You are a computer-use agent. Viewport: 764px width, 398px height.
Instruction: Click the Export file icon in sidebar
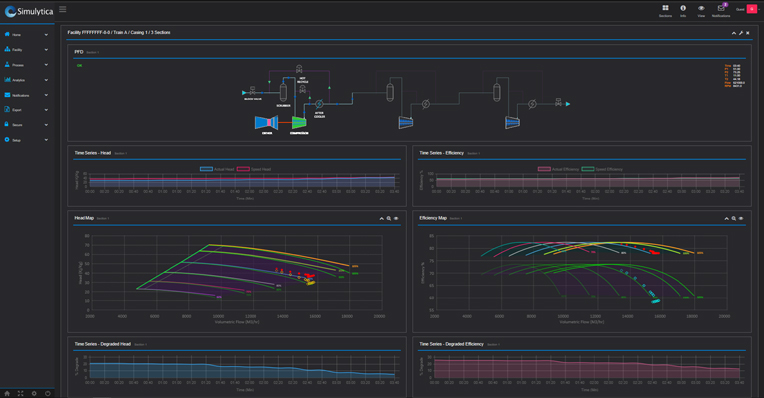7,110
